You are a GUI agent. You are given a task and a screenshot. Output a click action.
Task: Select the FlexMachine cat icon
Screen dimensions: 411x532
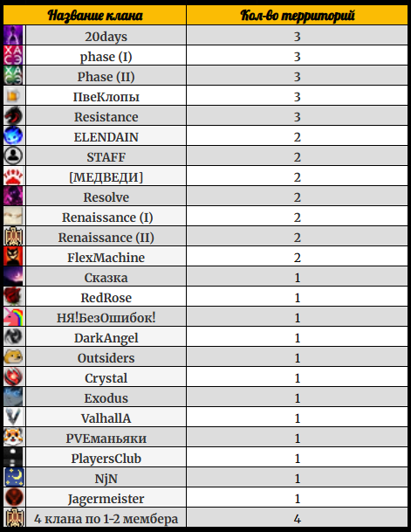[x=13, y=257]
